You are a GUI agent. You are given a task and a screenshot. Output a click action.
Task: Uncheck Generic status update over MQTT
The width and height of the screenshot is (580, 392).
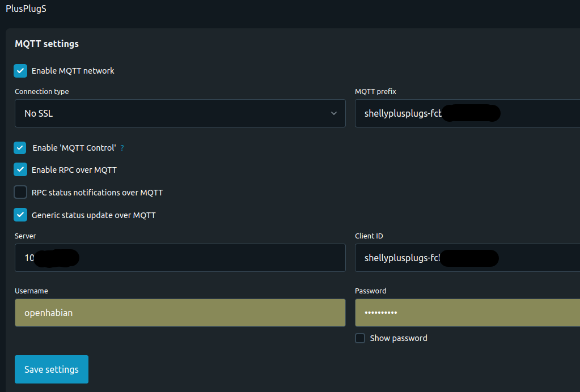point(20,215)
